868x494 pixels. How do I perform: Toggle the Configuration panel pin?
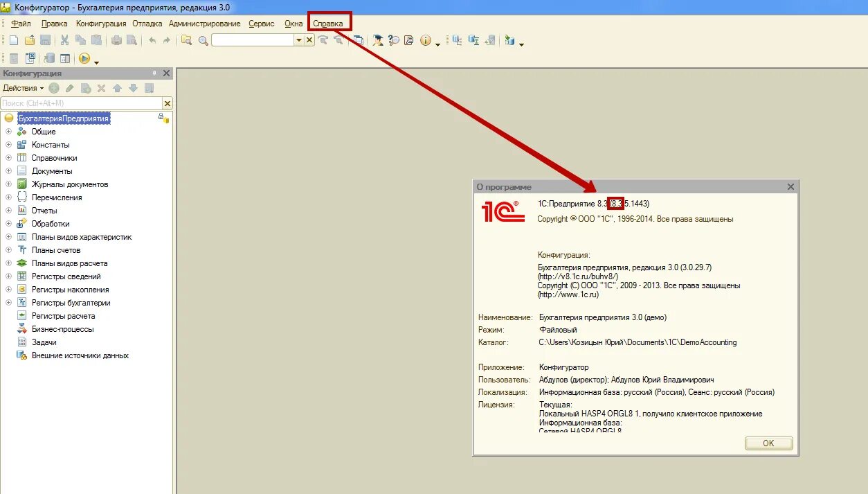coord(154,73)
